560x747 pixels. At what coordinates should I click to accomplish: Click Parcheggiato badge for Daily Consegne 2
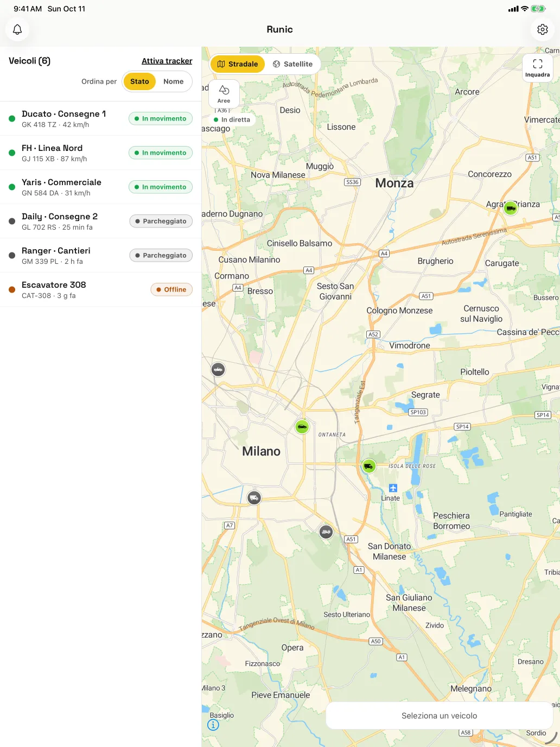[x=161, y=221]
